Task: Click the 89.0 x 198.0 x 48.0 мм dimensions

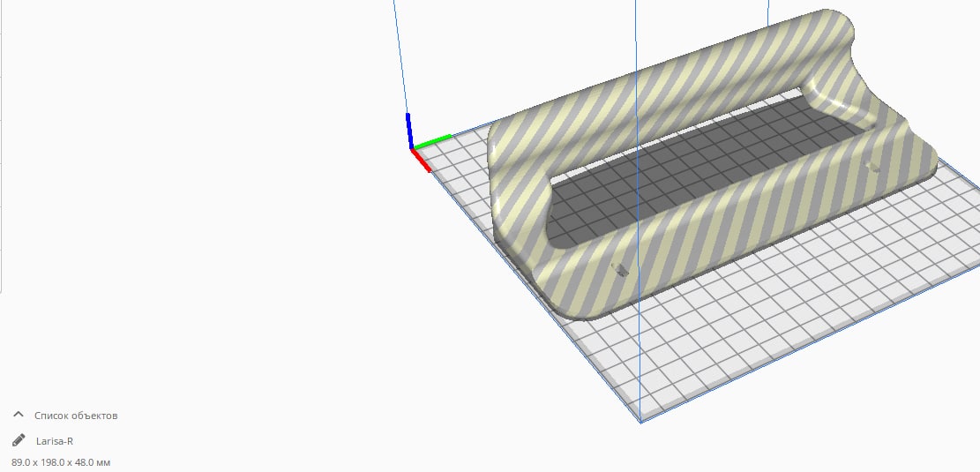Action: click(61, 462)
